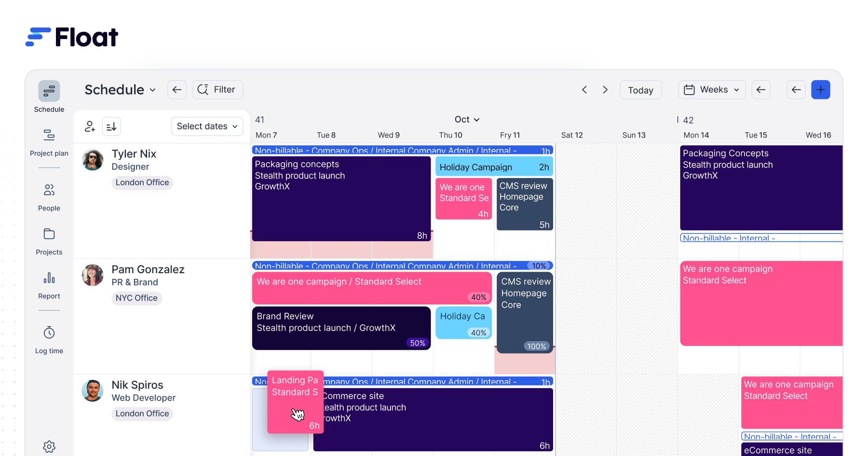Select Tyler Nix's name
Screen dimensions: 868x456
134,154
